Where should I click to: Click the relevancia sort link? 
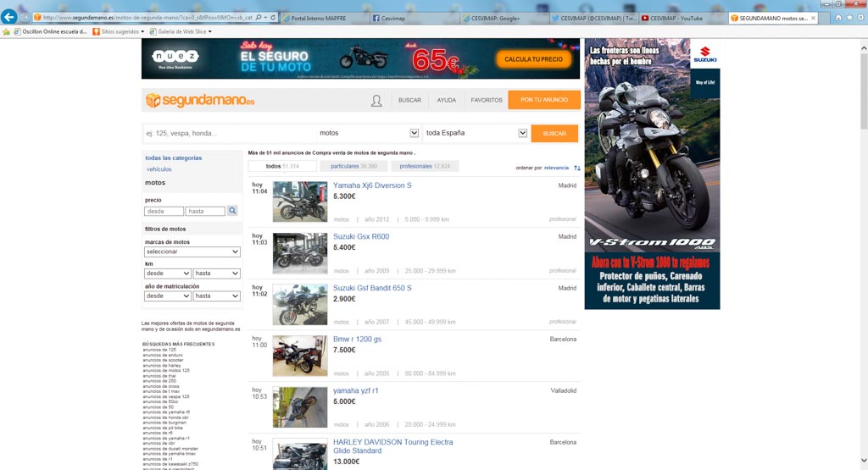(556, 168)
